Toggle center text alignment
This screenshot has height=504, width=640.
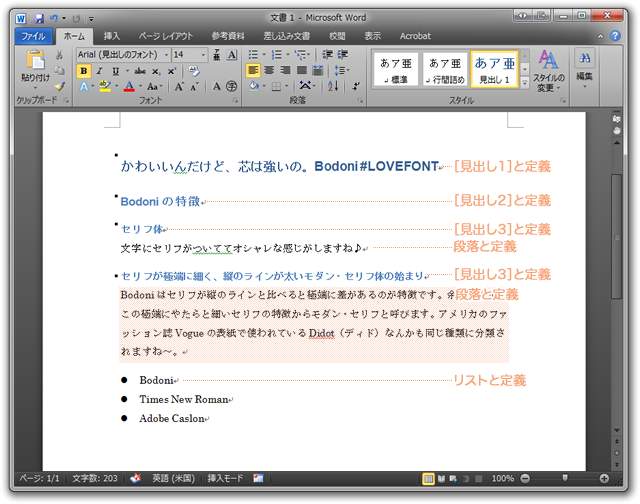269,71
